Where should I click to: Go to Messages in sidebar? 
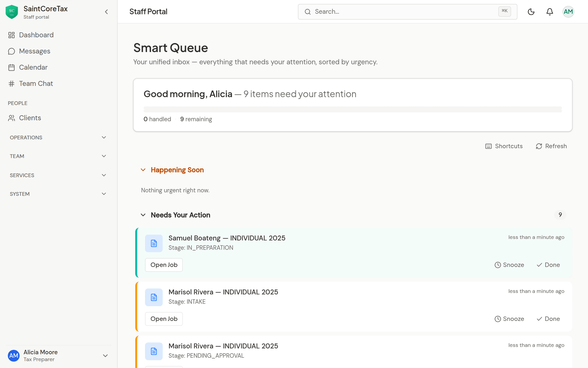(x=59, y=51)
